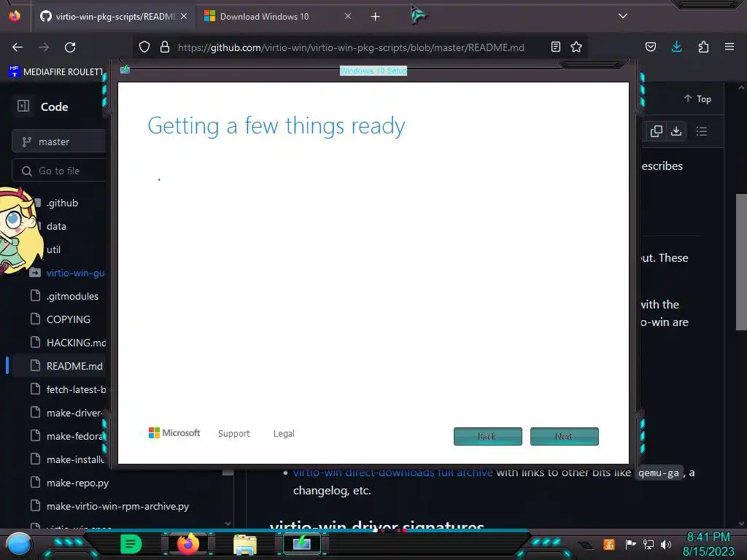Image resolution: width=747 pixels, height=560 pixels.
Task: Open the make-fedora script file
Action: 74,436
